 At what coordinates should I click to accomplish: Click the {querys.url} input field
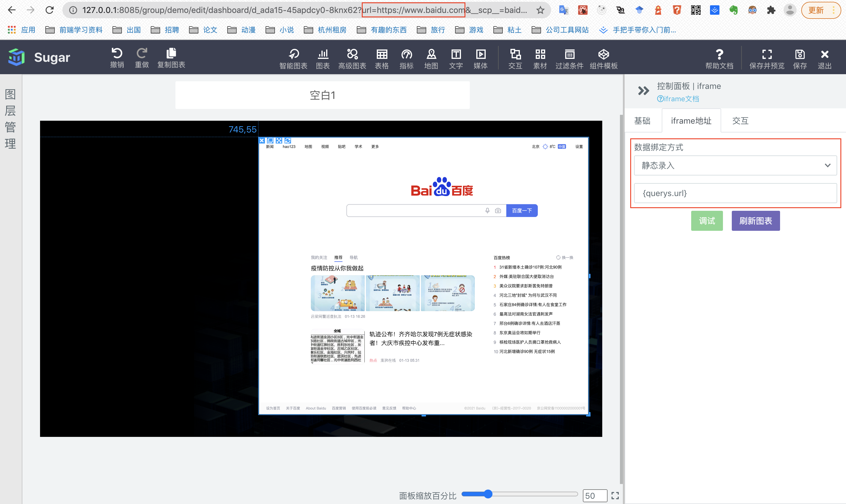pos(735,193)
